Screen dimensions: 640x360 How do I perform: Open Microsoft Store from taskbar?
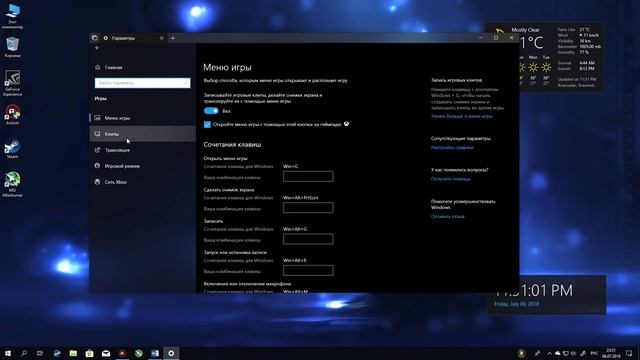tap(89, 353)
